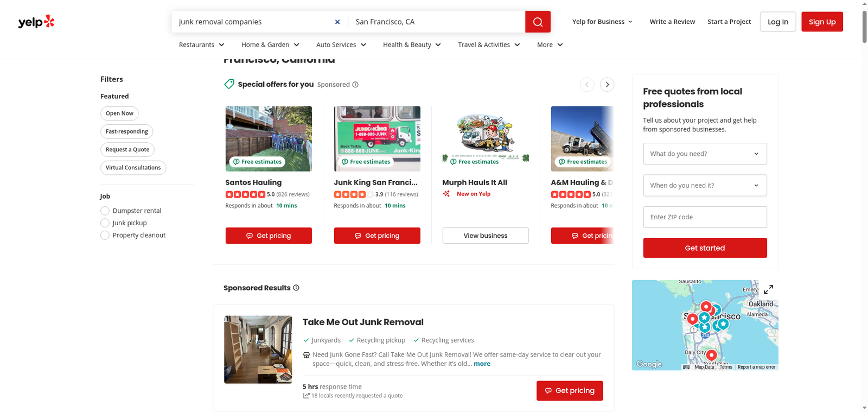Image resolution: width=868 pixels, height=412 pixels.
Task: Toggle the Request a Quote filter
Action: 127,150
